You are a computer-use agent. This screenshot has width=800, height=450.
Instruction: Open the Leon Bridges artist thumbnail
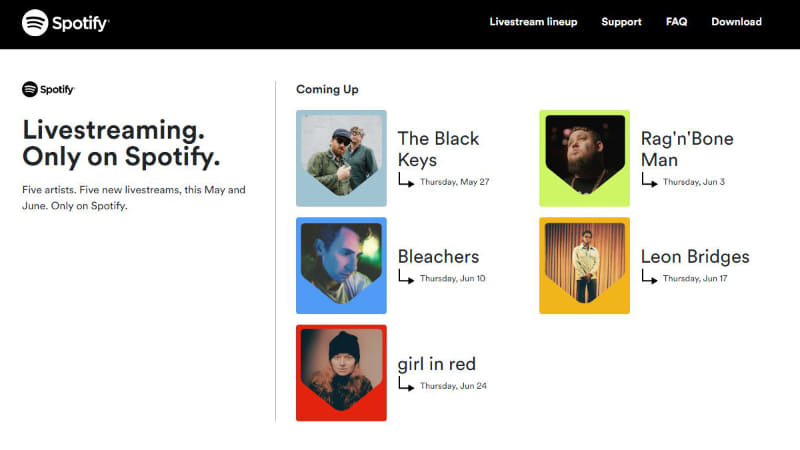(x=585, y=265)
